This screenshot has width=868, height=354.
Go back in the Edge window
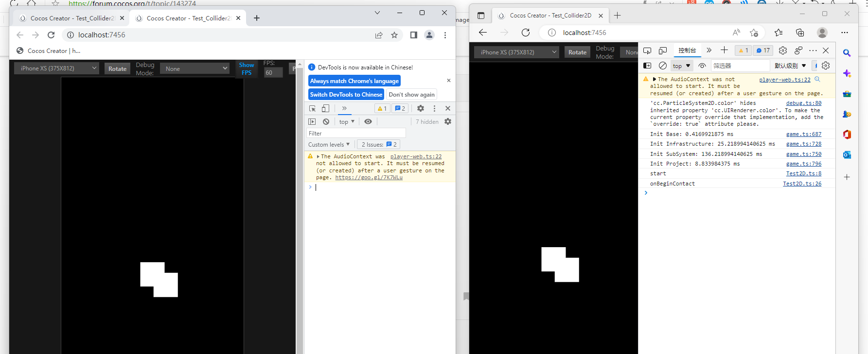click(483, 33)
